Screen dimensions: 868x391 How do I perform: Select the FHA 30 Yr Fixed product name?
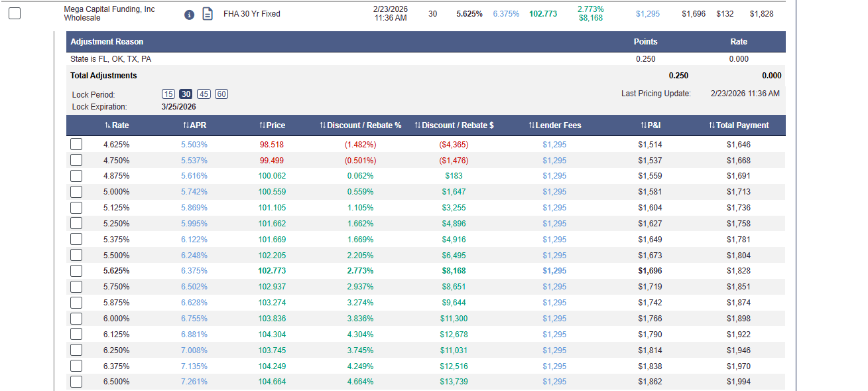[252, 14]
